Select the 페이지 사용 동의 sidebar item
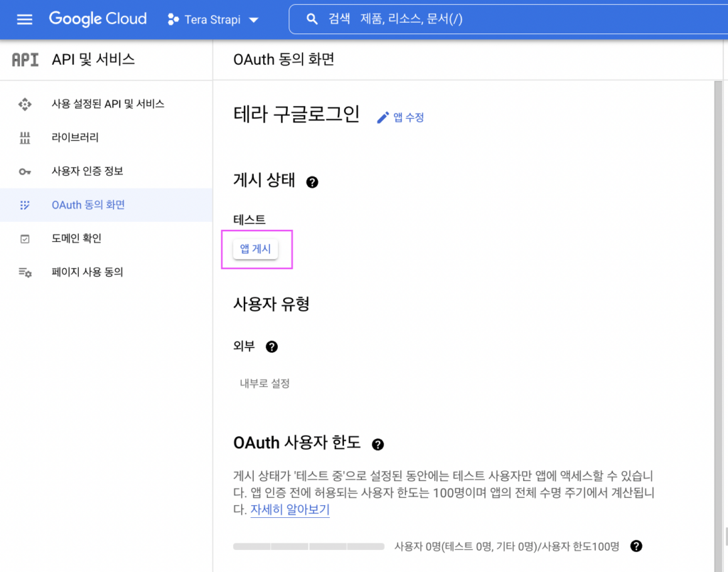The image size is (728, 572). pyautogui.click(x=88, y=271)
